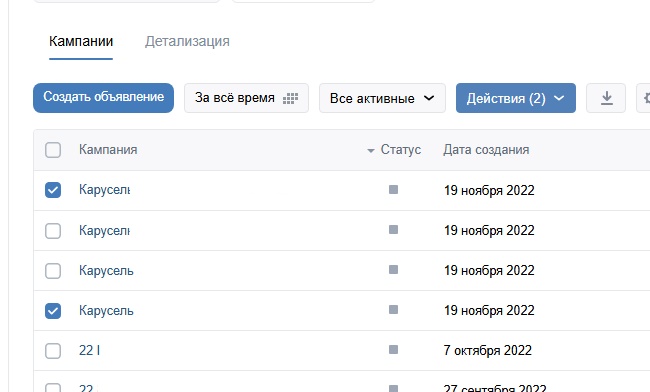Switch to the Кампании tab
The width and height of the screenshot is (650, 392).
[81, 41]
